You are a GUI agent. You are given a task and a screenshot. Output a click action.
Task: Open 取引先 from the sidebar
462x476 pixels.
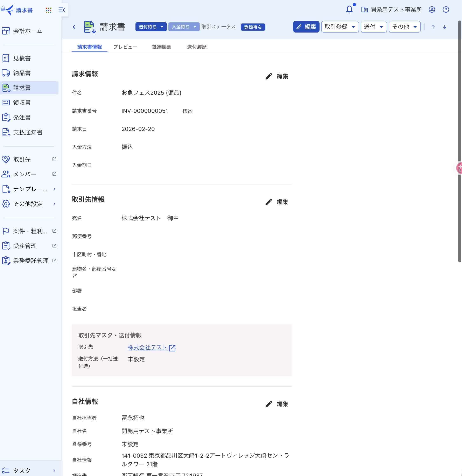pyautogui.click(x=22, y=159)
